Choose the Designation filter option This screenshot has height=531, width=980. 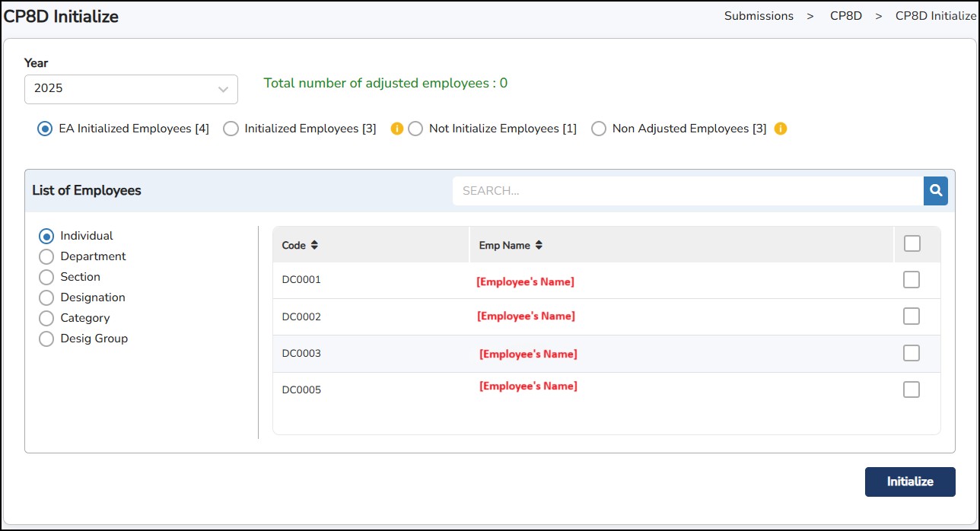pos(46,298)
